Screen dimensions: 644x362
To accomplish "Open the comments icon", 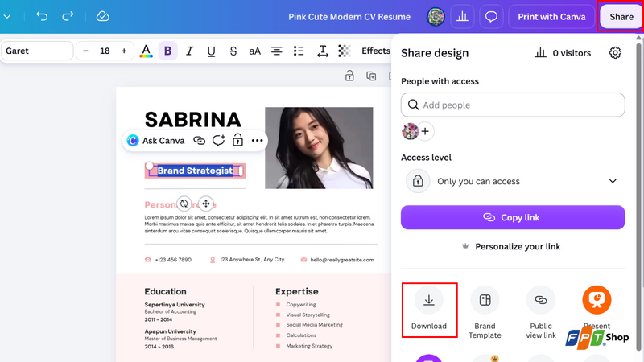I will (x=491, y=16).
